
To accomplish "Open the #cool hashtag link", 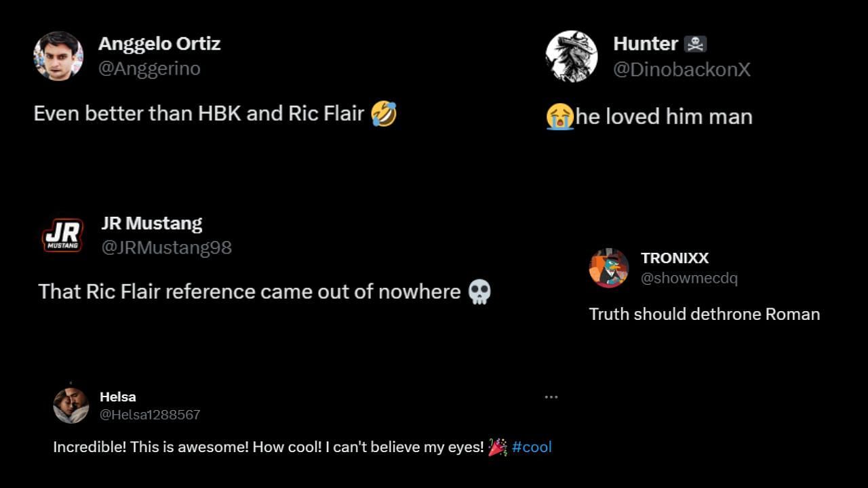I will click(x=532, y=447).
